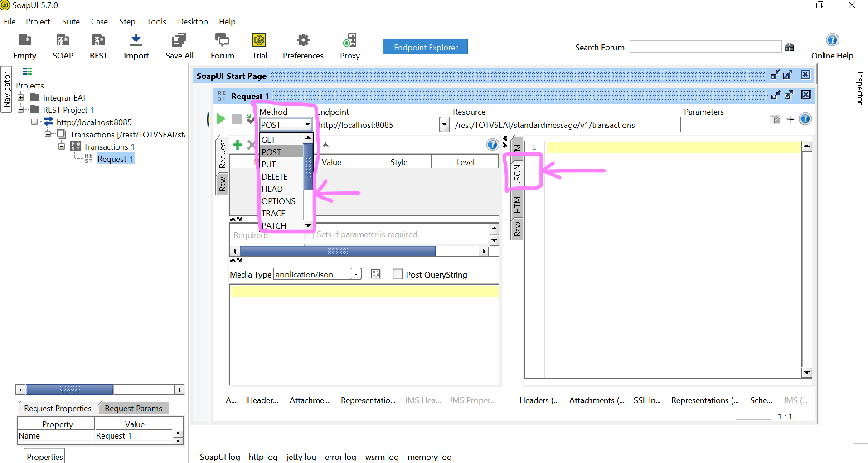Click the Endpoint Explorer button
Viewport: 868px width, 463px height.
click(425, 47)
